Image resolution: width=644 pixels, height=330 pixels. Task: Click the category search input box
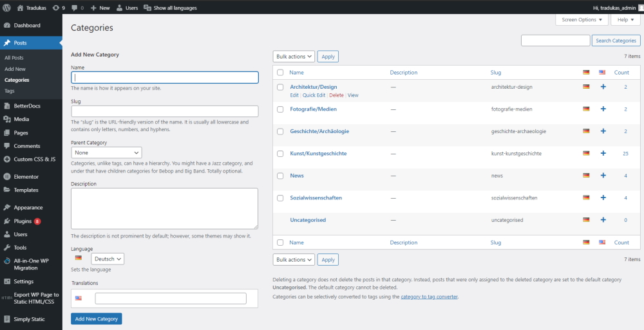[x=555, y=41]
